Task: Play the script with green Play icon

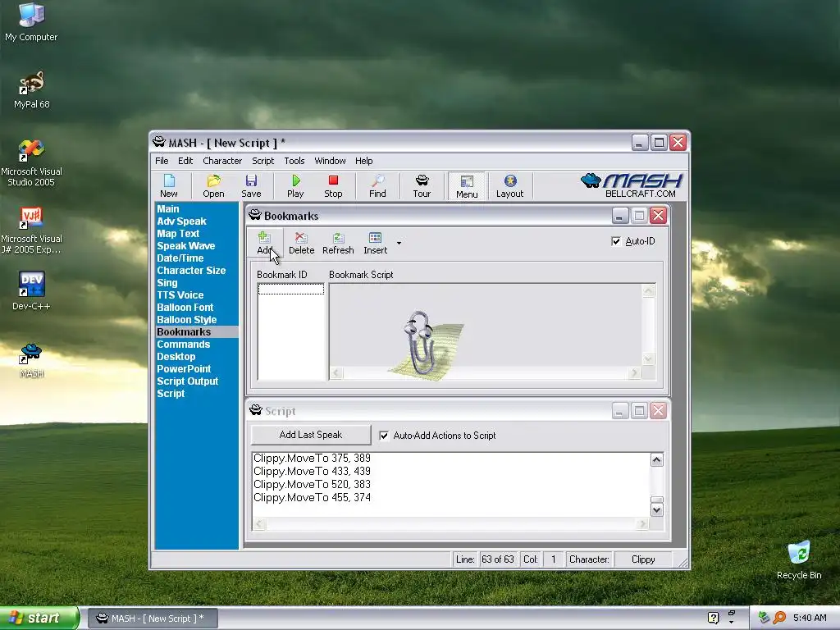Action: click(295, 186)
